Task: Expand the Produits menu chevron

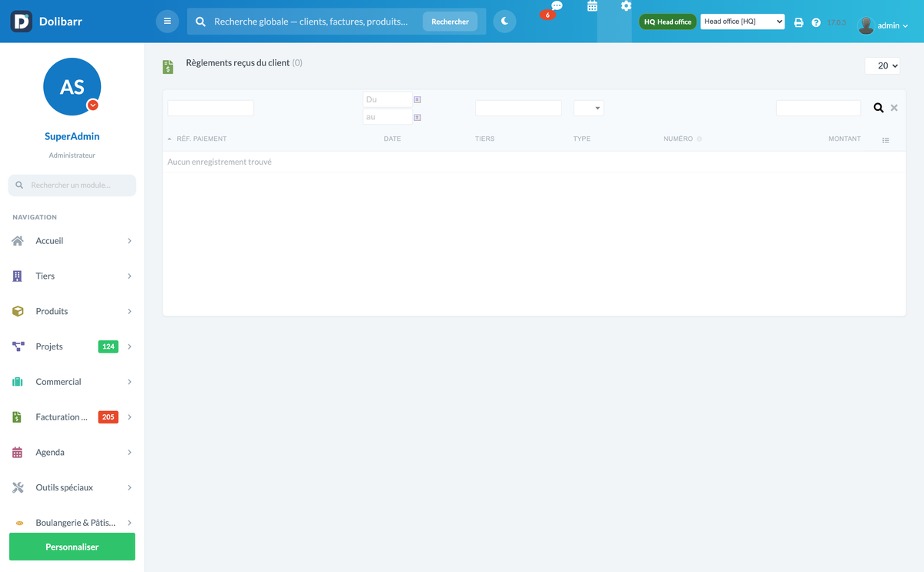Action: (129, 312)
